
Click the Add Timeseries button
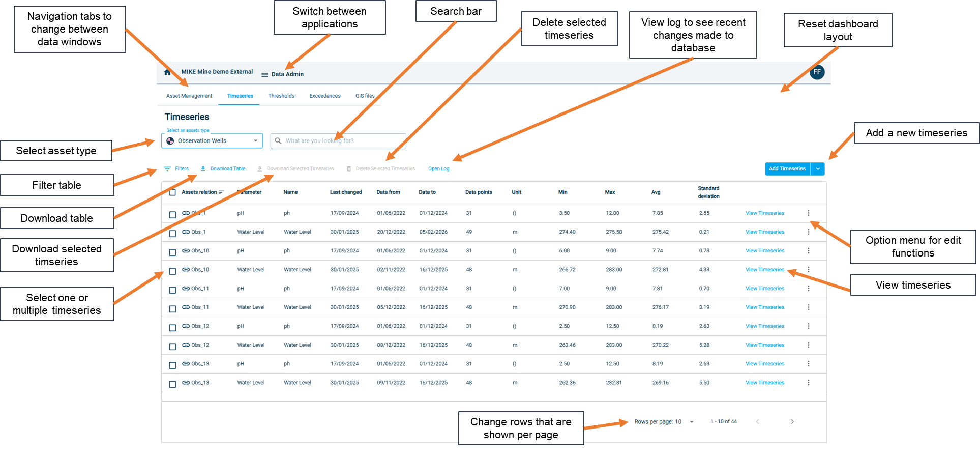pos(787,169)
